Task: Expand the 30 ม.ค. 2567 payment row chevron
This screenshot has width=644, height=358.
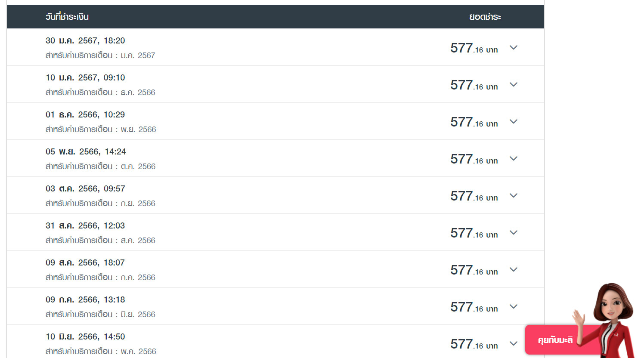Action: coord(513,47)
